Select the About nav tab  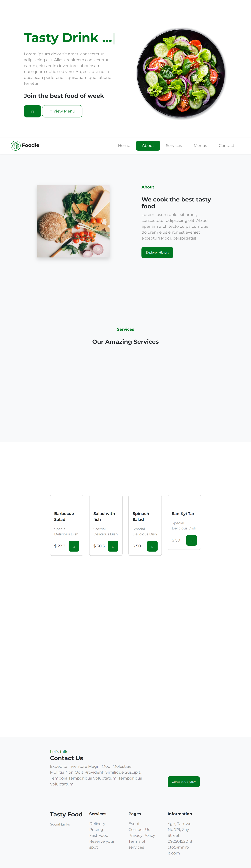(148, 145)
